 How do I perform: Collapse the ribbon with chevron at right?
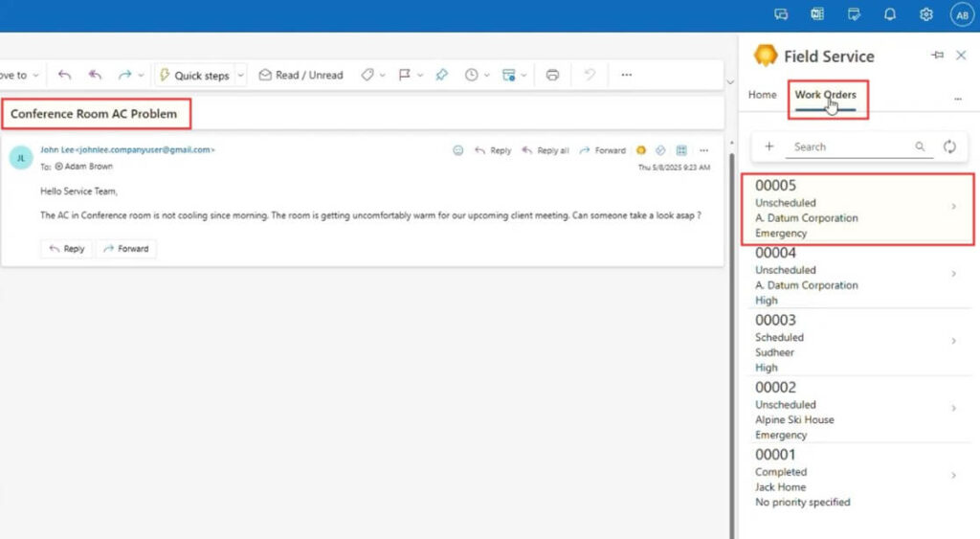[730, 82]
